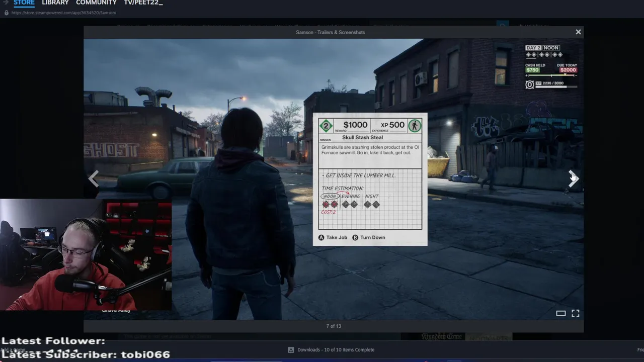Click the NIGHT time label
The width and height of the screenshot is (644, 362).
(372, 197)
